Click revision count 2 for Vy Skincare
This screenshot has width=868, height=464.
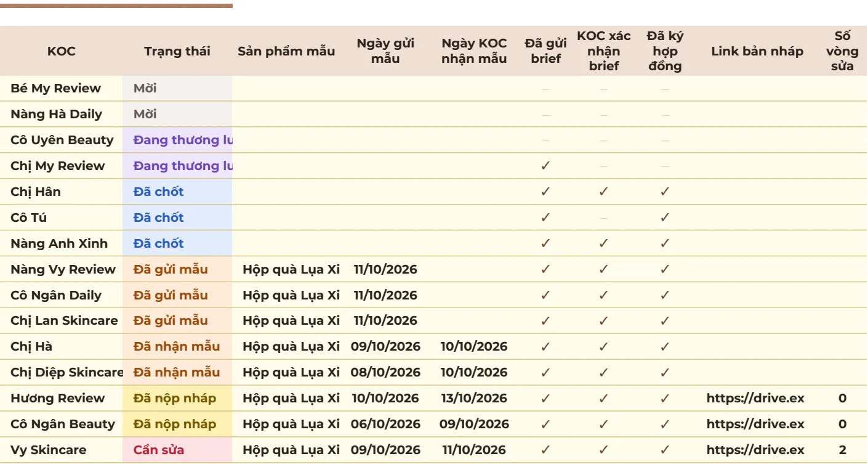(842, 450)
